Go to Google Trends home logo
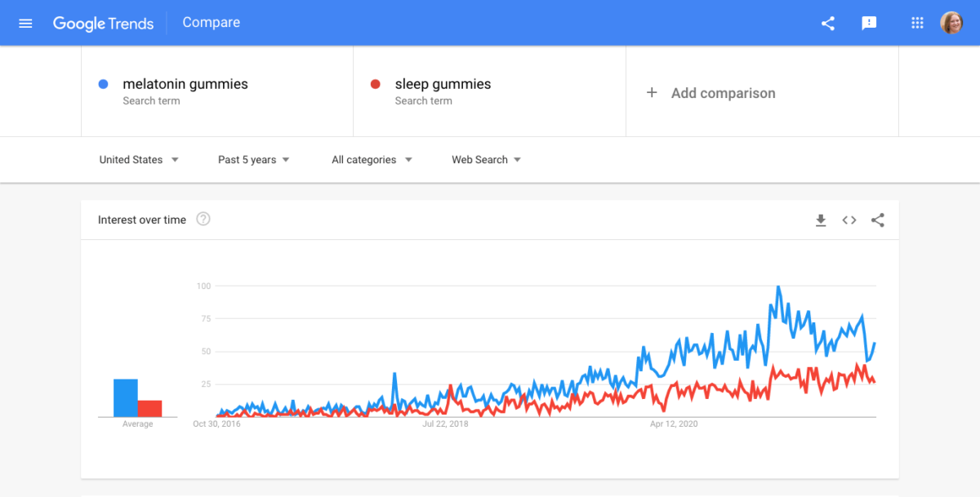Image resolution: width=980 pixels, height=497 pixels. pos(103,23)
